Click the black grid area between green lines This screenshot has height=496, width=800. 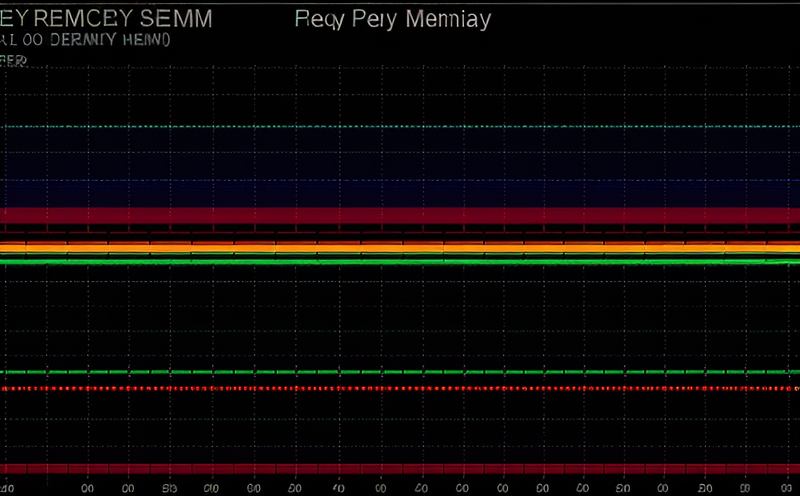point(400,315)
